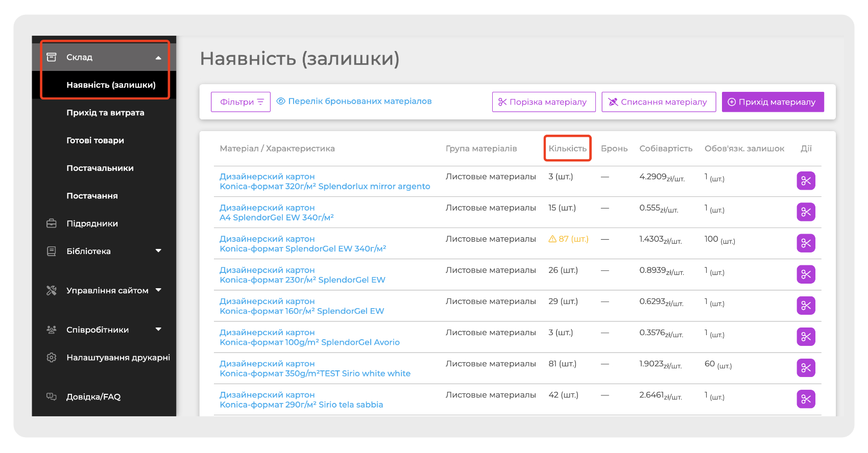
Task: Click Група матеріалів column header
Action: pos(481,148)
